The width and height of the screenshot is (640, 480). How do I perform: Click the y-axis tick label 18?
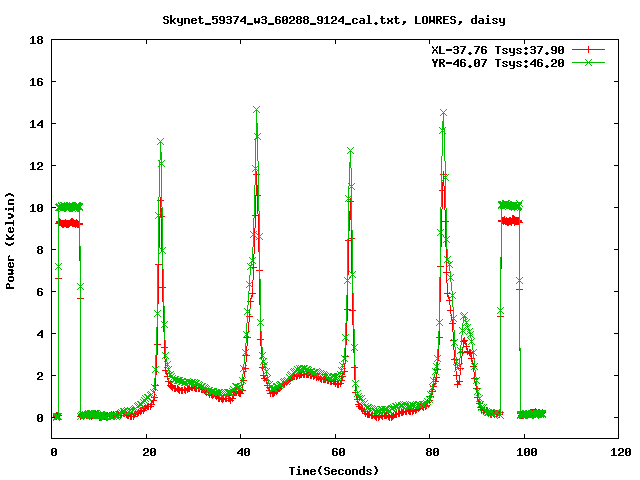pyautogui.click(x=37, y=40)
